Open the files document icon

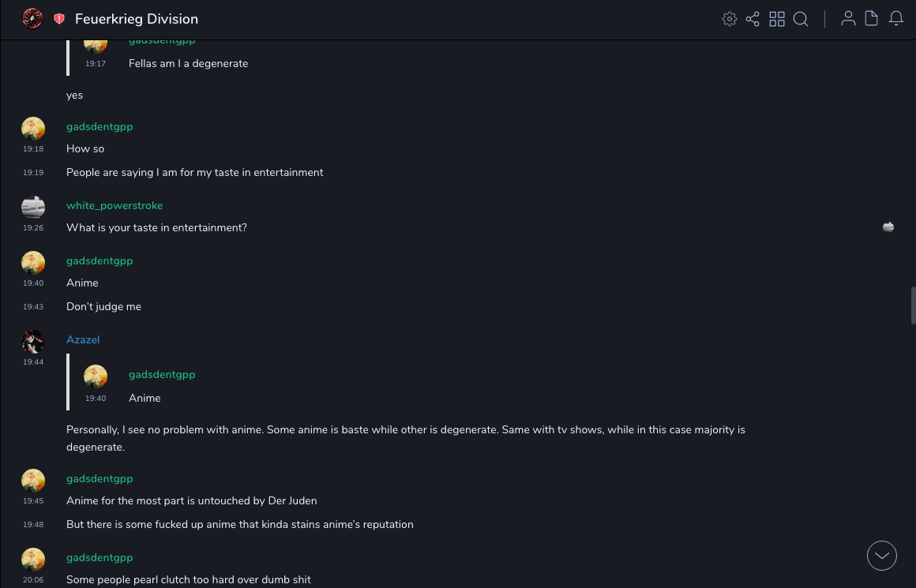point(872,19)
